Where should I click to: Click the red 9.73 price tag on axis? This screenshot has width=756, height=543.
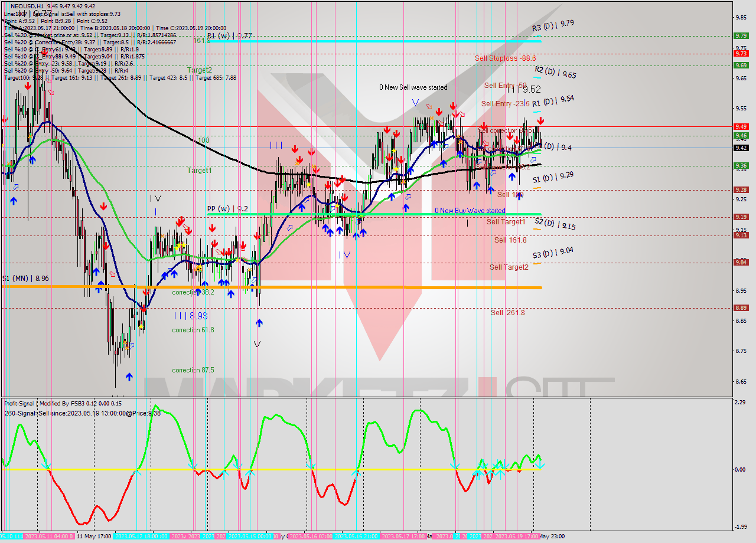point(741,53)
